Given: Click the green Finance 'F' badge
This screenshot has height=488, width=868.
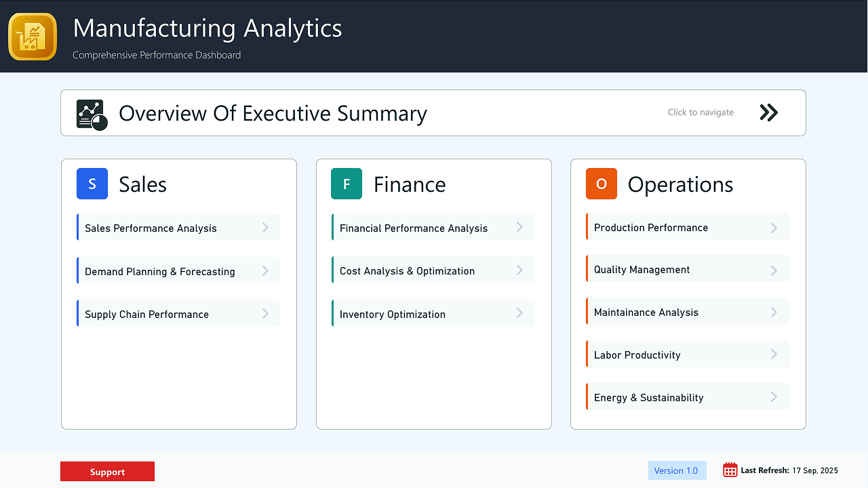Looking at the screenshot, I should [347, 184].
